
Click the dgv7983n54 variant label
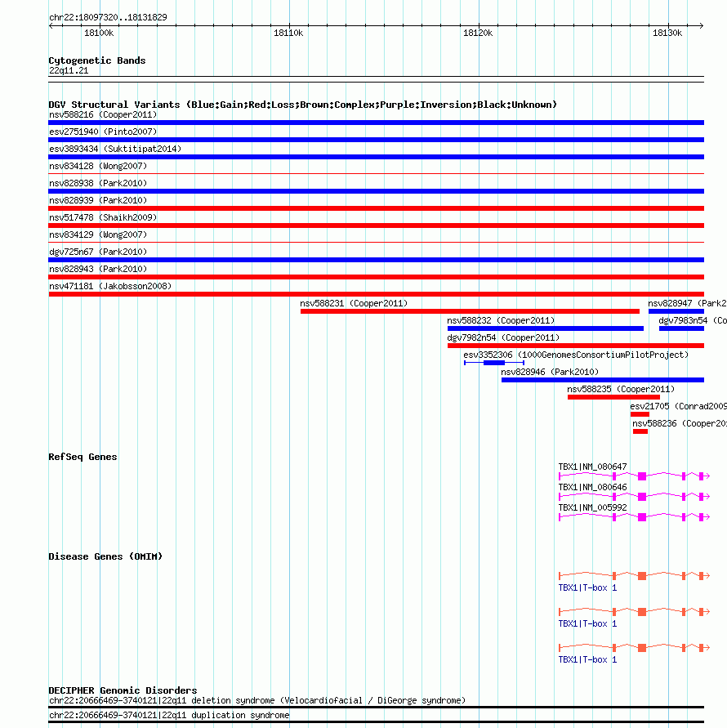[692, 321]
